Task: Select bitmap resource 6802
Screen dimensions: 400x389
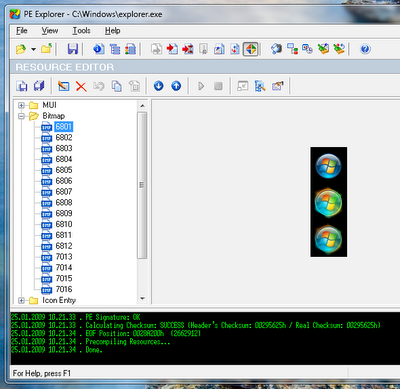Action: (x=64, y=137)
